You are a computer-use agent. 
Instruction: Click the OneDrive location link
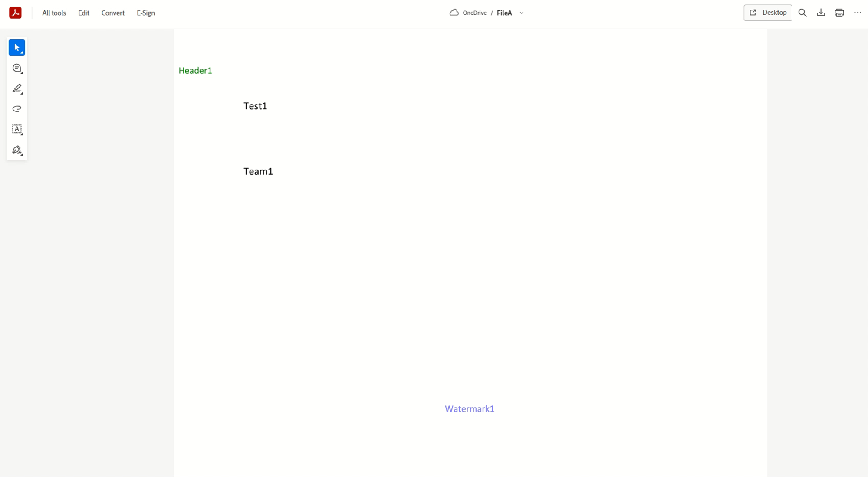[x=474, y=13]
